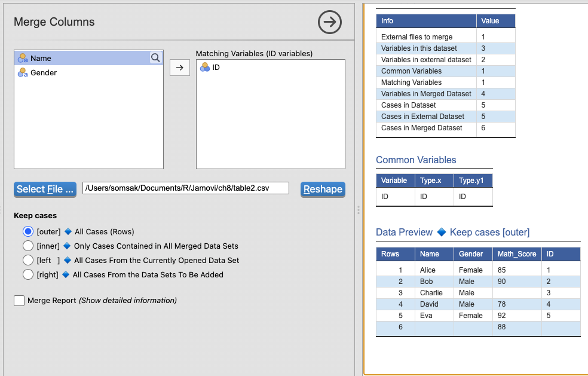The width and height of the screenshot is (588, 376).
Task: Select [left] Currently Opened Data Set option
Action: [x=27, y=260]
